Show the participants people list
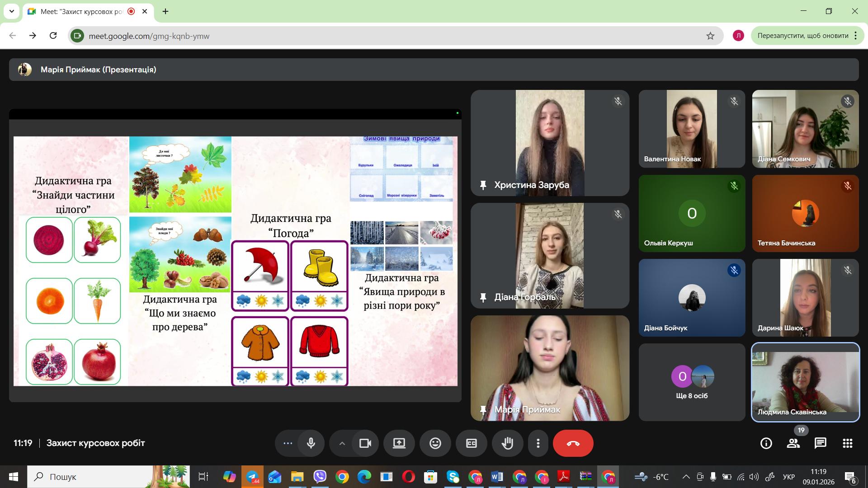This screenshot has width=868, height=488. pos(793,443)
